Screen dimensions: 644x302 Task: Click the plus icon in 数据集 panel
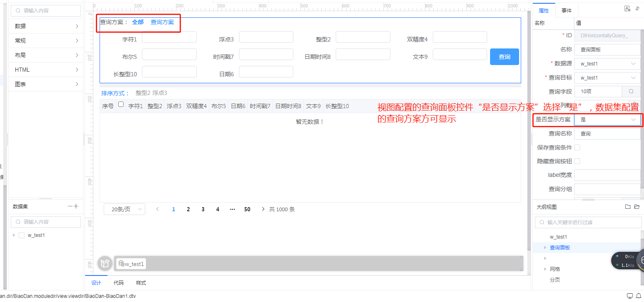[x=76, y=206]
